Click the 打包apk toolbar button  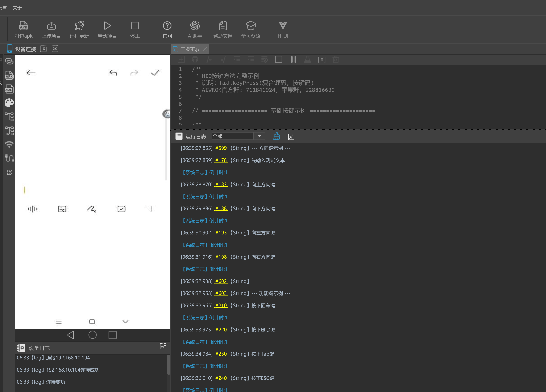pos(23,30)
